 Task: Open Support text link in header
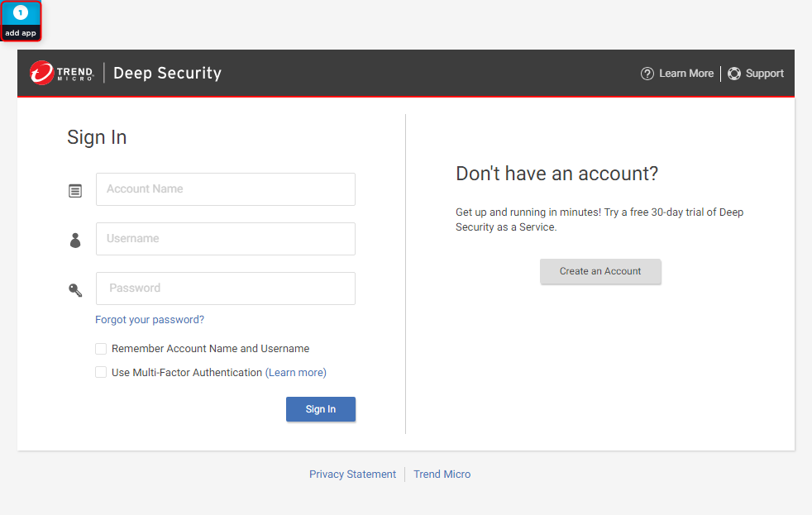764,74
